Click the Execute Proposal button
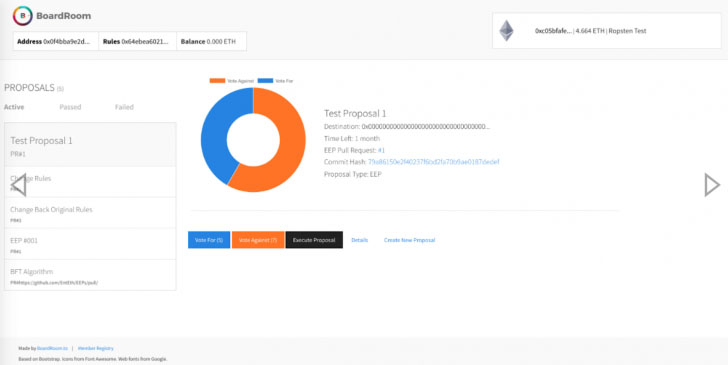This screenshot has height=365, width=728. pos(314,240)
